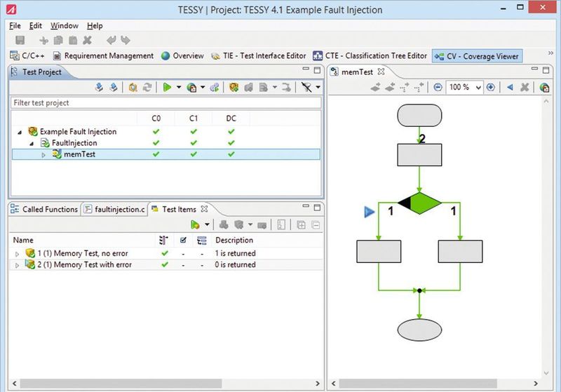561x392 pixels.
Task: Click the crossed-out filter icon in Test Project
Action: pos(306,87)
